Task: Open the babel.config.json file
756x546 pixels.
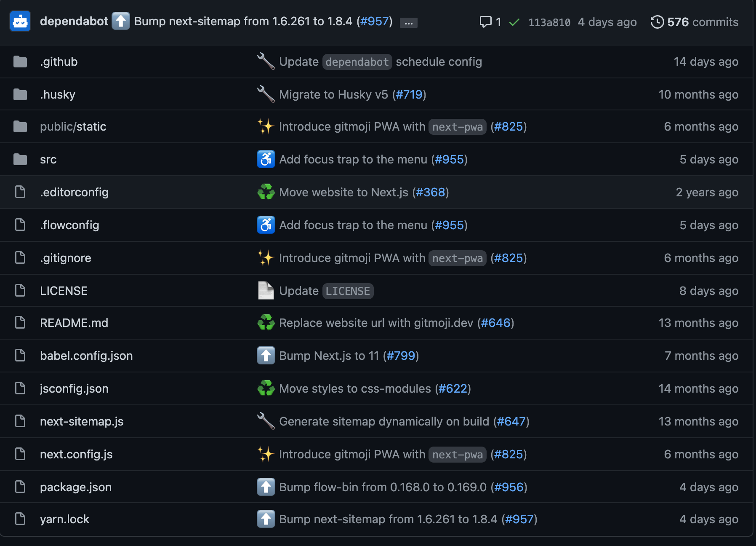Action: (x=86, y=356)
